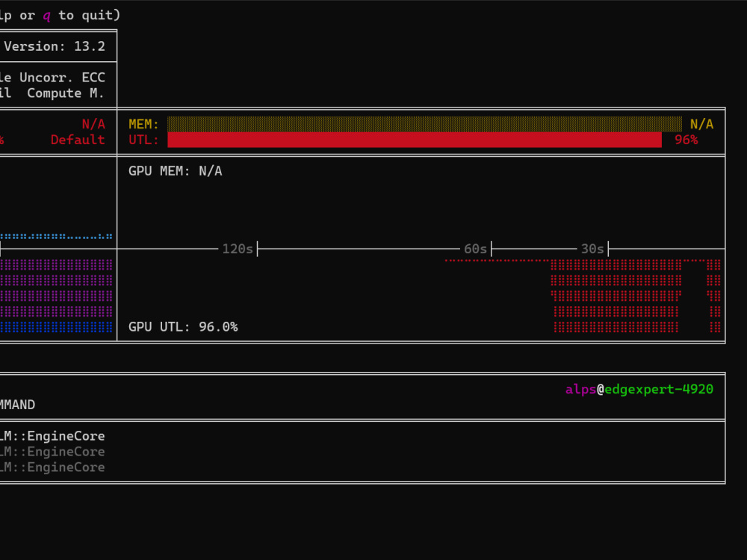Image resolution: width=747 pixels, height=560 pixels.
Task: Click the '96%' utilization value
Action: 686,140
